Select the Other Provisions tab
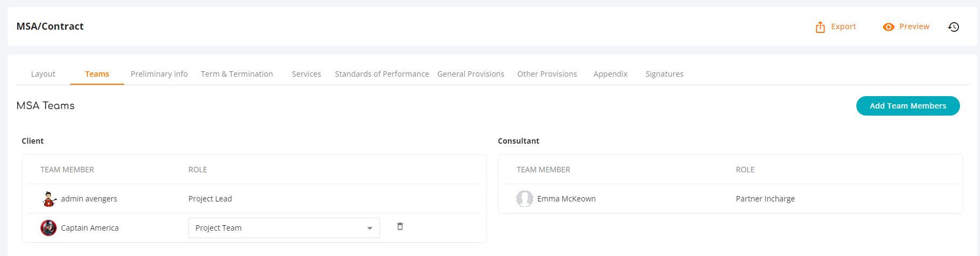980x256 pixels. (x=547, y=74)
